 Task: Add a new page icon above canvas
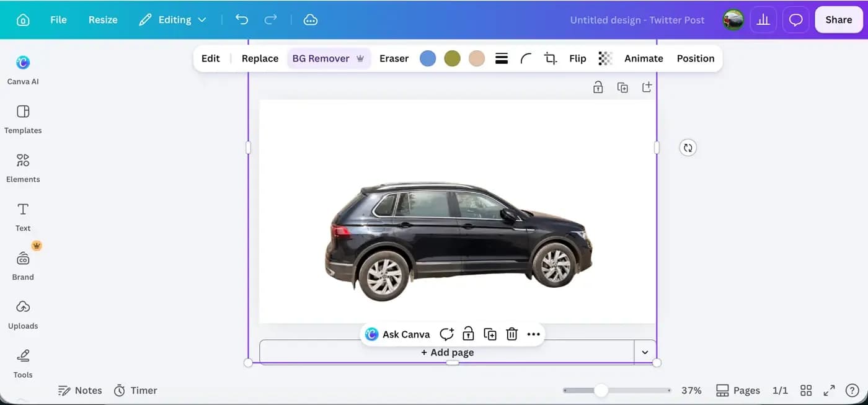pos(647,87)
